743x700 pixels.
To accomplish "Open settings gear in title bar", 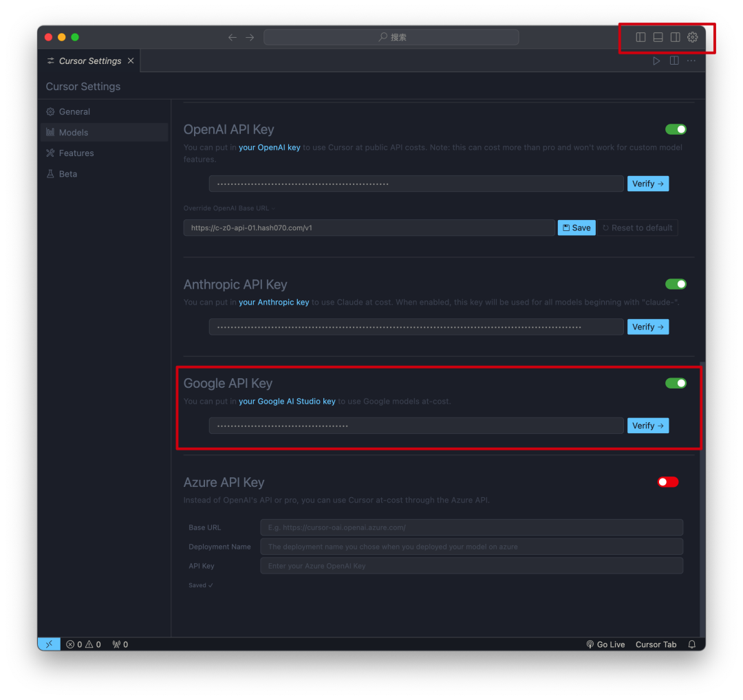I will click(693, 37).
